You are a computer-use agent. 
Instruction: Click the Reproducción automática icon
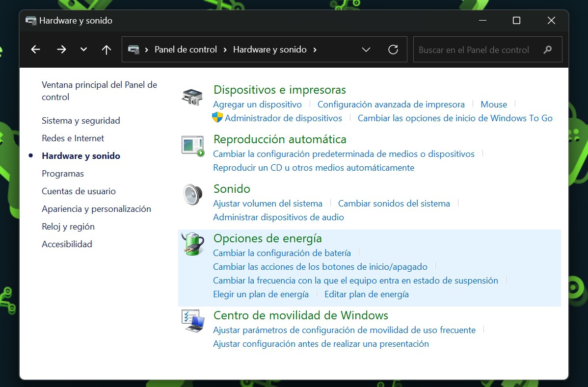(192, 146)
